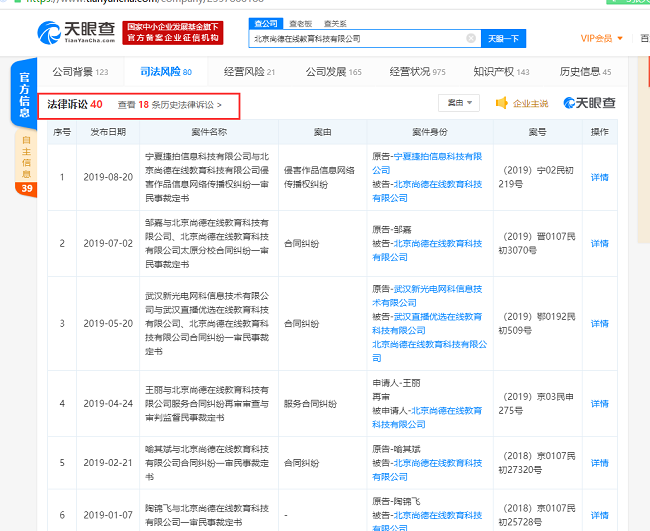Click the orange speaker icon by 企业主说
Viewport: 650px width, 531px height.
tap(502, 103)
